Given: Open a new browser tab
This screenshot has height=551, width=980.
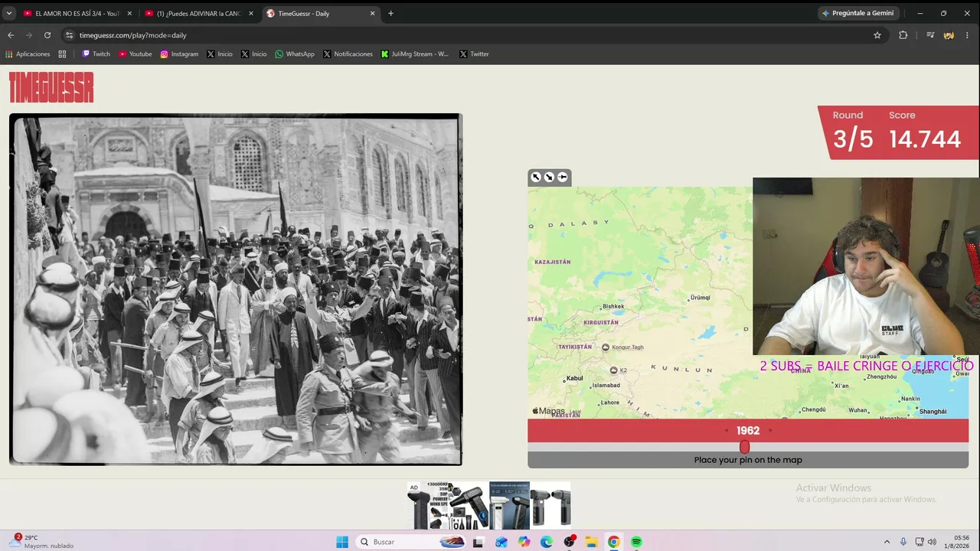Looking at the screenshot, I should click(390, 13).
